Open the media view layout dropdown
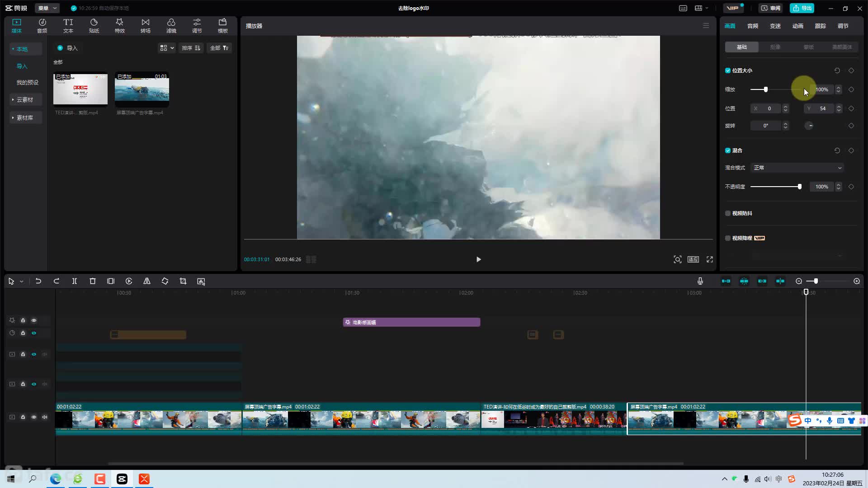868x488 pixels. point(167,48)
